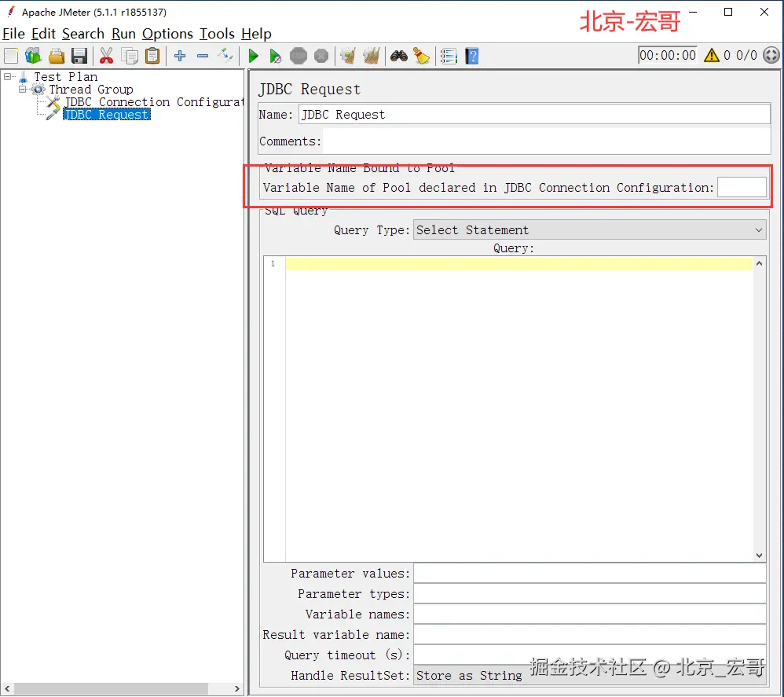
Task: Collapse the Test Plan tree node
Action: (8, 76)
